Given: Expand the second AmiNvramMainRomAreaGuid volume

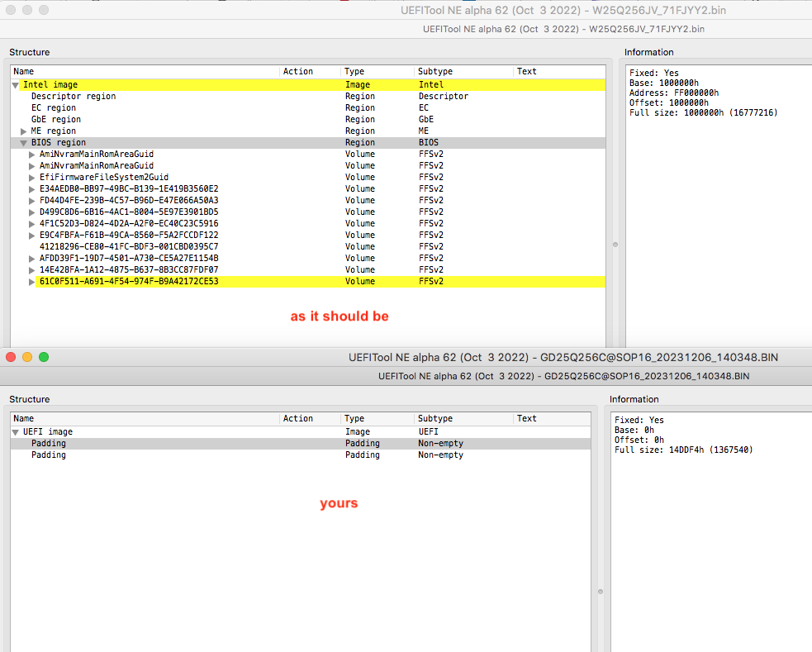Looking at the screenshot, I should click(x=31, y=166).
